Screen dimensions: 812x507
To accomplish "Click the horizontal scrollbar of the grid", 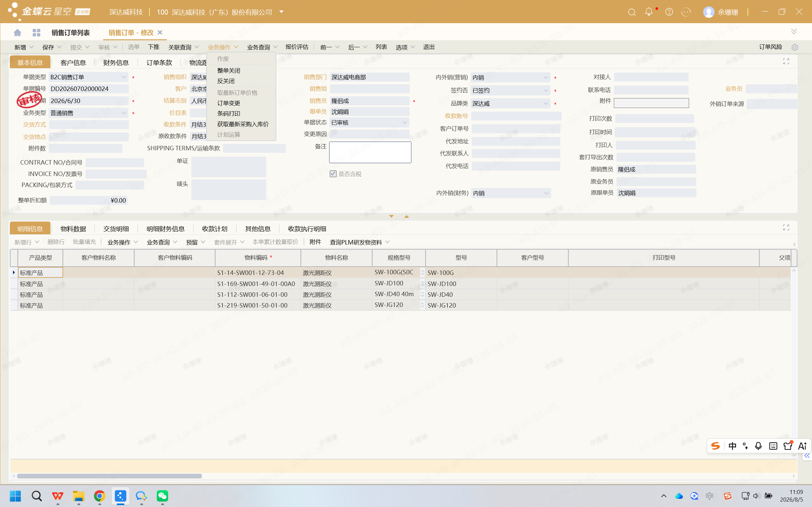I will (x=109, y=476).
